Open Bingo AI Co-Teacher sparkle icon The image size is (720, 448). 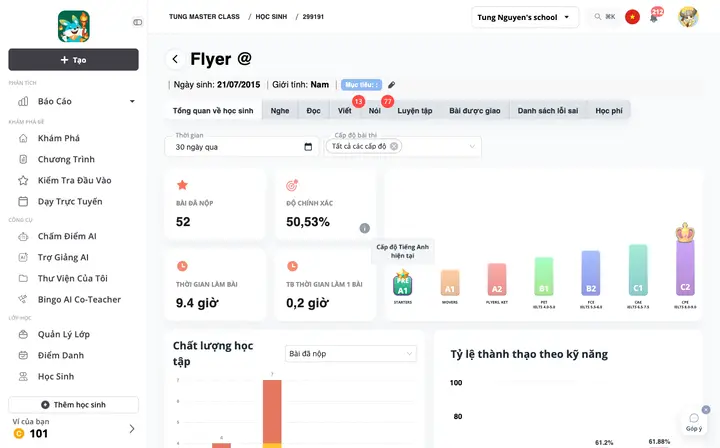[23, 299]
